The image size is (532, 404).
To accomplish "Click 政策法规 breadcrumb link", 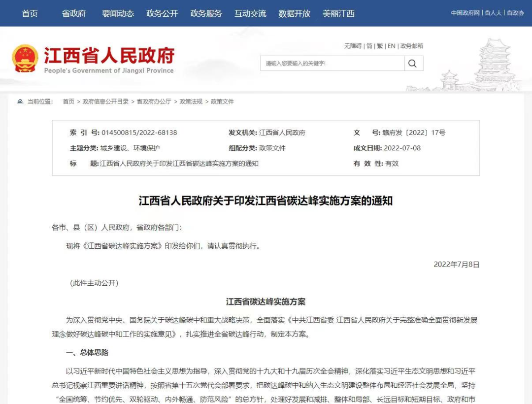I will [x=191, y=101].
